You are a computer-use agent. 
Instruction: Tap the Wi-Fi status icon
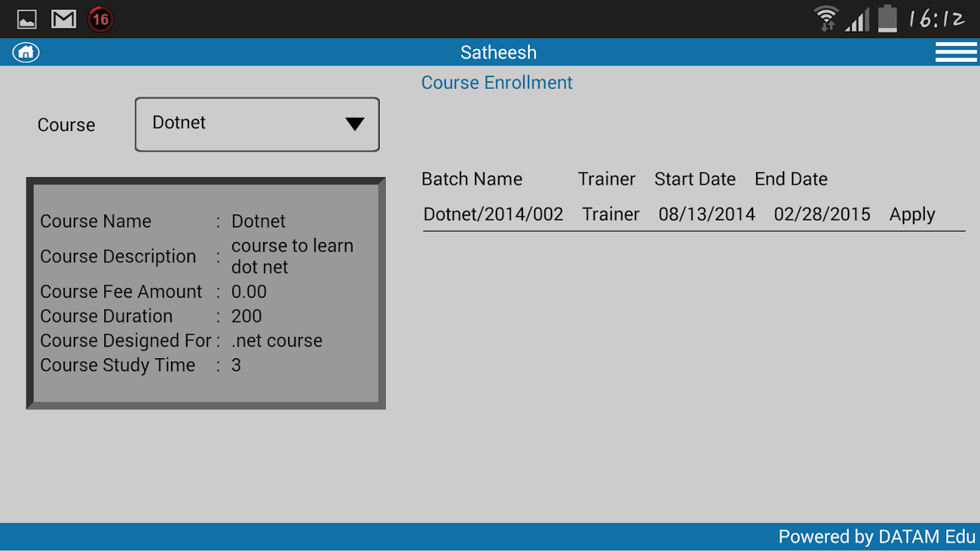pos(825,19)
